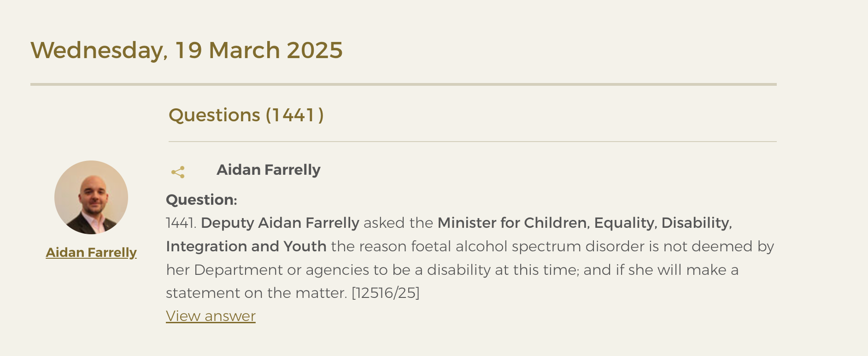
Task: Click the year 2025 in the date heading
Action: pyautogui.click(x=315, y=50)
